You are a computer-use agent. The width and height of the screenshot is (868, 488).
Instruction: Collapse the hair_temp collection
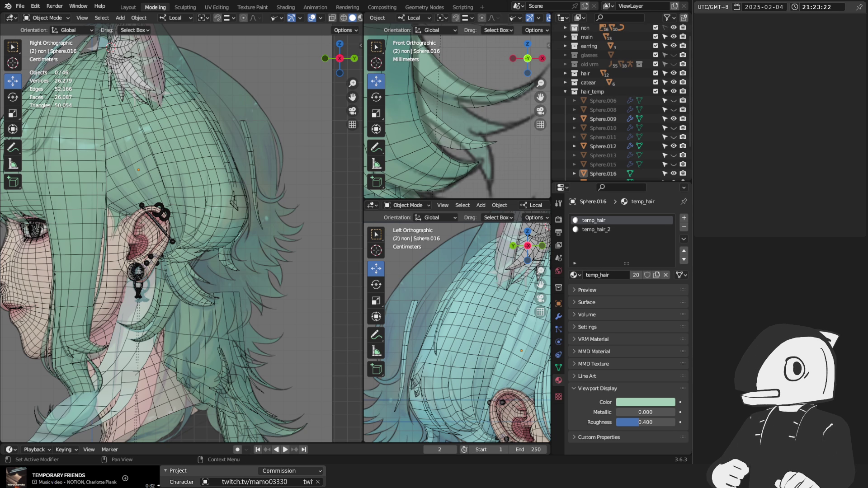point(565,91)
